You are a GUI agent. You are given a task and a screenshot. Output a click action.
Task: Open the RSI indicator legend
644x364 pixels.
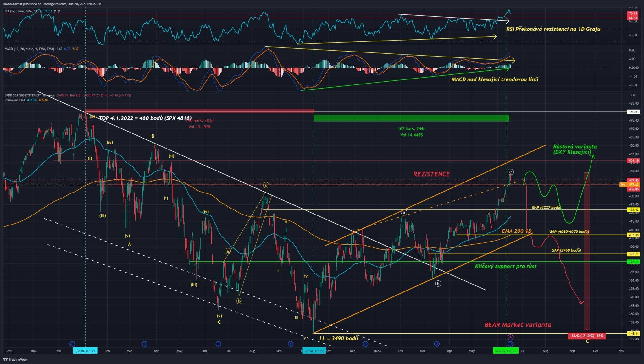[x=32, y=11]
